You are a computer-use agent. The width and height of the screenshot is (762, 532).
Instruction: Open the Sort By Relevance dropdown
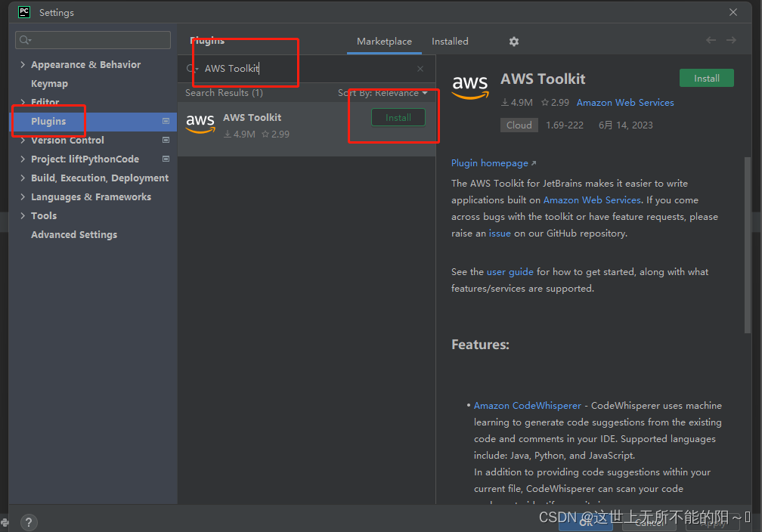[383, 93]
